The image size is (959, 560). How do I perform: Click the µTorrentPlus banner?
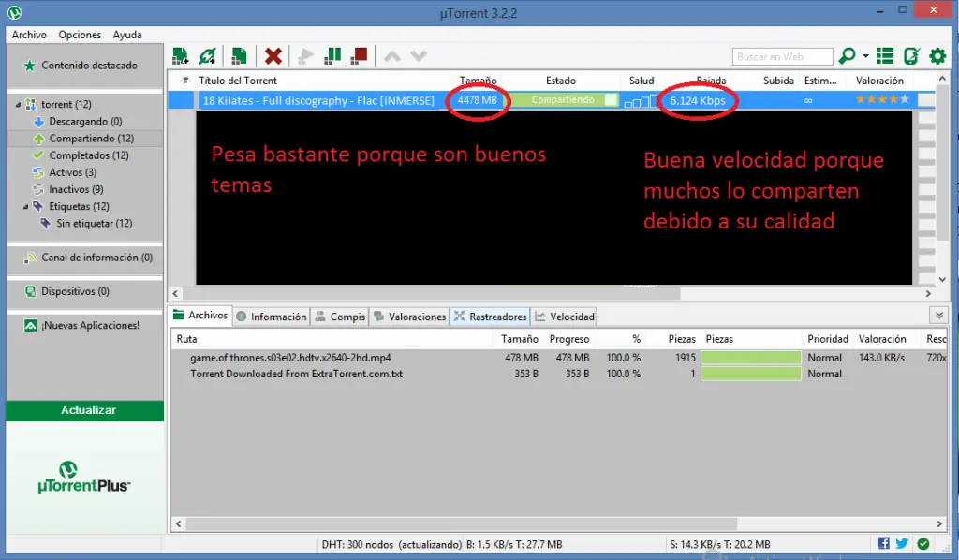[84, 479]
